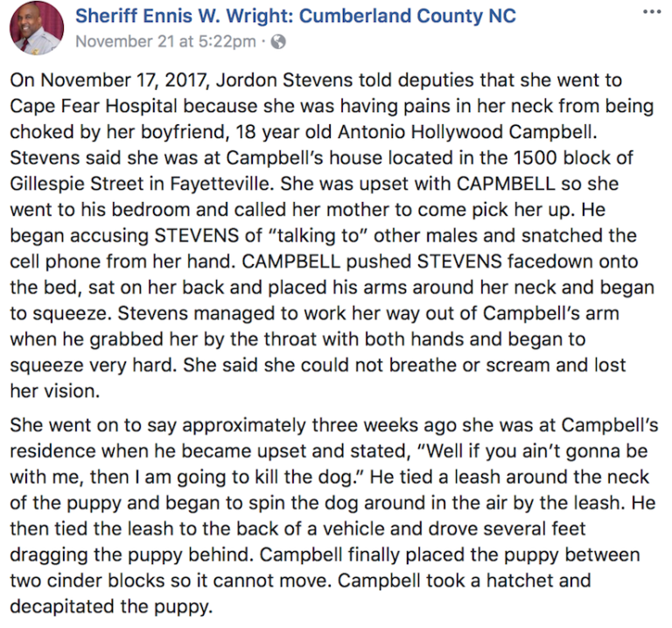Open Sheriff Ennis W. Wright page link

point(295,17)
